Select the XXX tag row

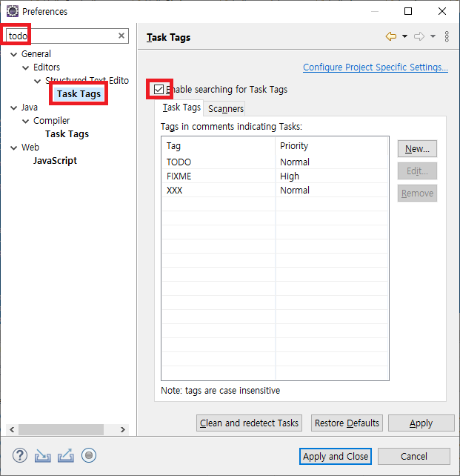point(275,190)
